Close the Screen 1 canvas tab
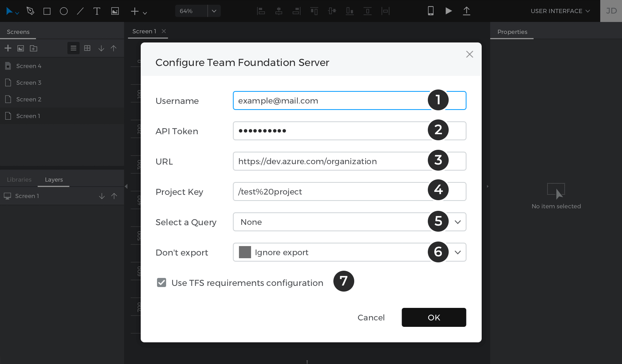622x364 pixels. 164,31
